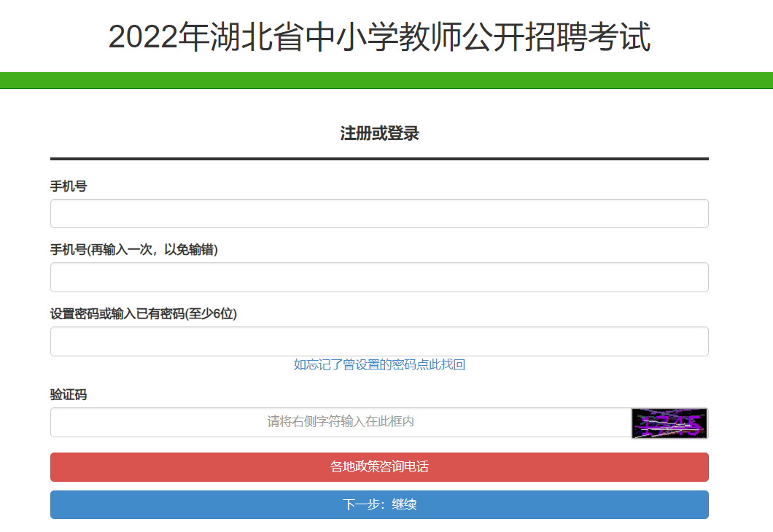Click the dark divider under 注册或登录
Viewport: 773px width, 532px height.
tap(379, 158)
